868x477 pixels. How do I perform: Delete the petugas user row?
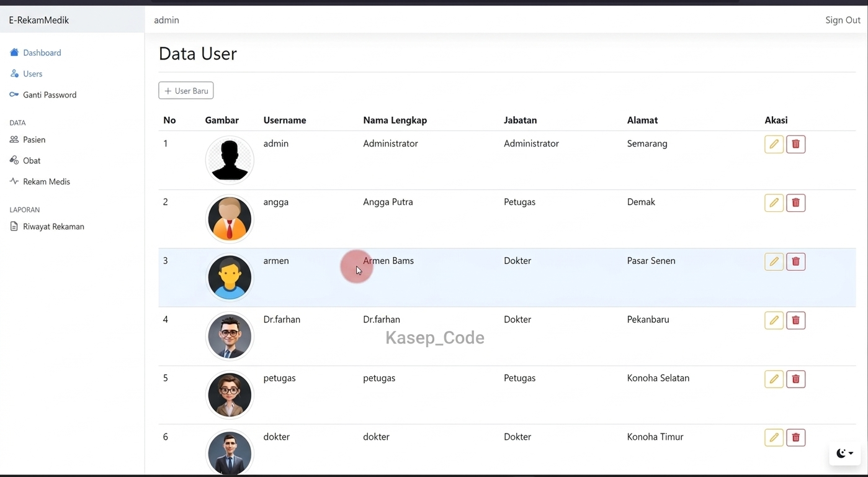point(796,379)
